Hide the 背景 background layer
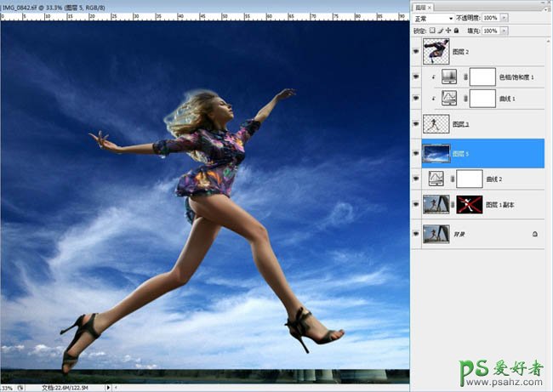 416,232
